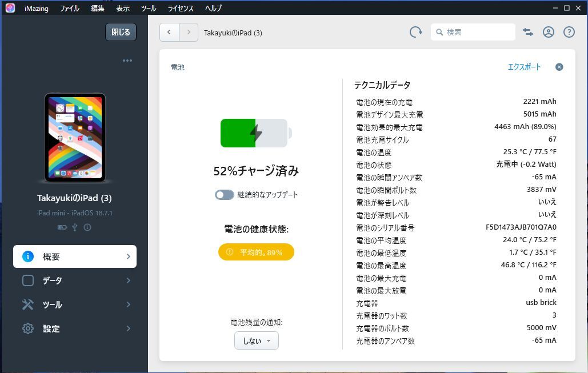
Task: Toggle 継続的なアップデート switch
Action: tap(224, 195)
